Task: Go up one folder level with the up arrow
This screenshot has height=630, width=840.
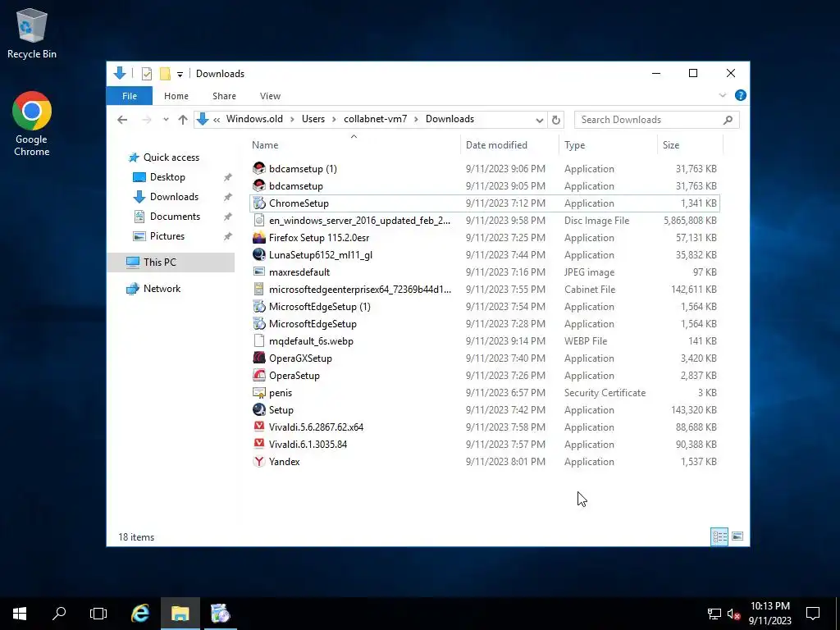Action: tap(183, 120)
